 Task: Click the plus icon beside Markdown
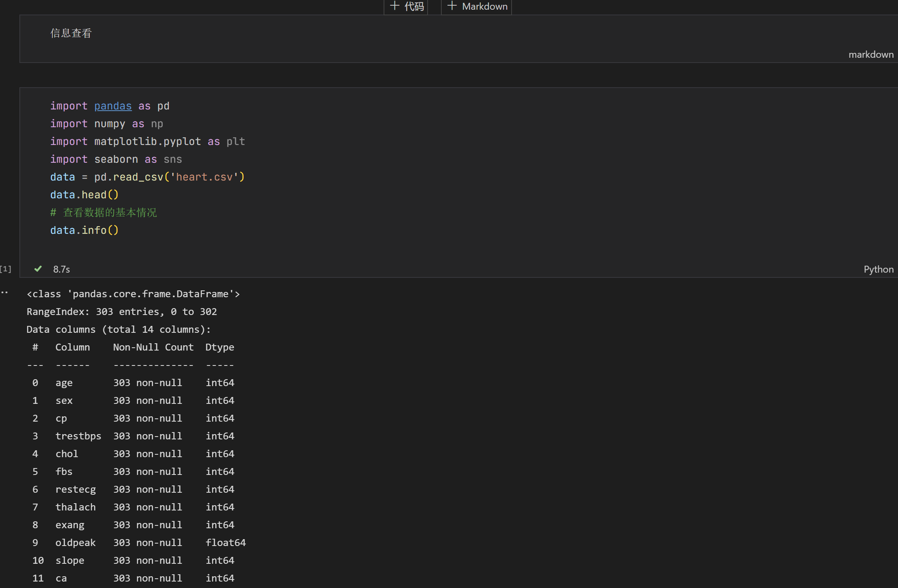click(x=452, y=6)
